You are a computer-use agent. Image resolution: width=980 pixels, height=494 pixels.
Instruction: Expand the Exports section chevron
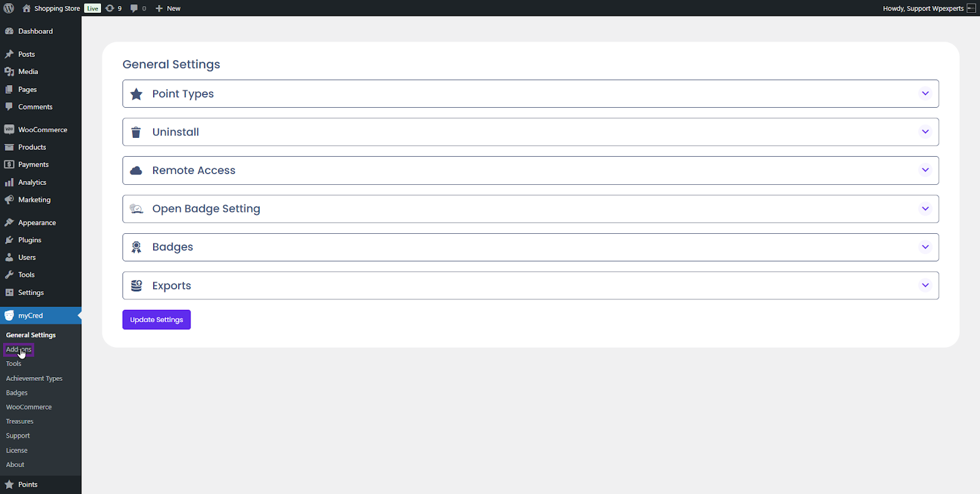pos(925,285)
